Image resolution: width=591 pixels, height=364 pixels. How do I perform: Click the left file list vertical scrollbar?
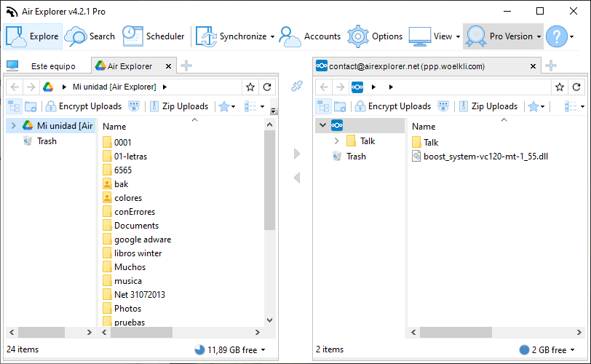coord(269,222)
